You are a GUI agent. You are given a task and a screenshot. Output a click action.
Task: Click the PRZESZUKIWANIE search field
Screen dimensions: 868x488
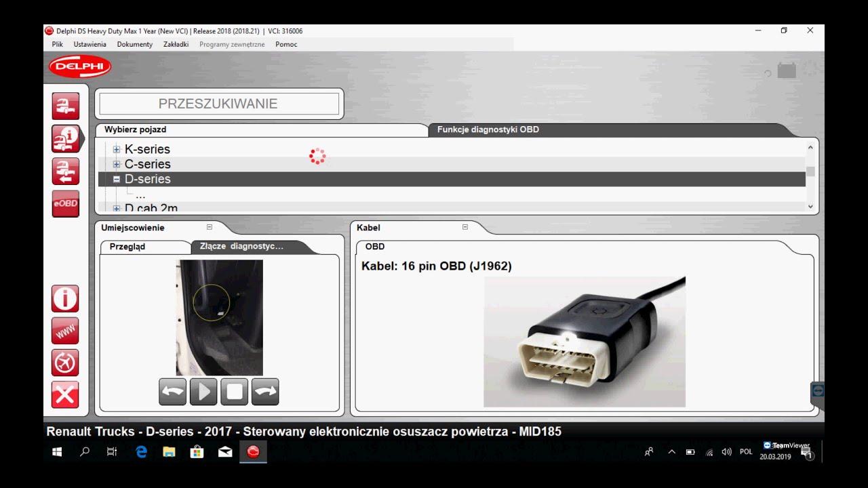tap(219, 104)
